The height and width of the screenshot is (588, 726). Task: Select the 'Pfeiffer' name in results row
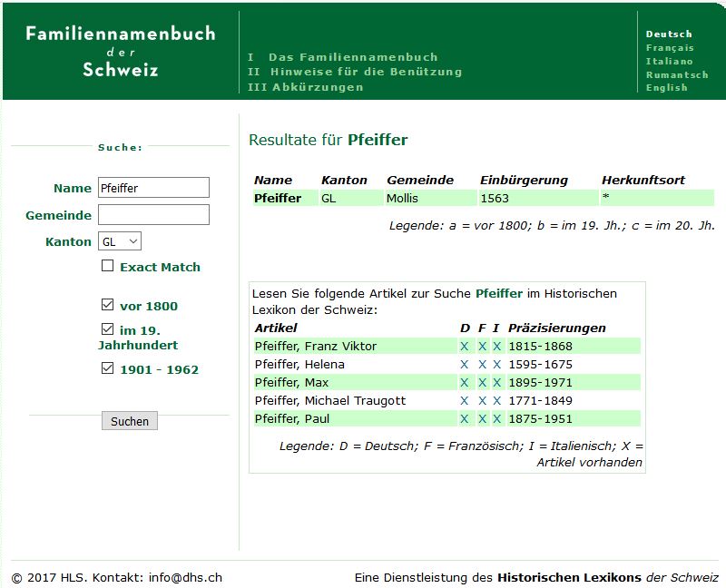278,198
